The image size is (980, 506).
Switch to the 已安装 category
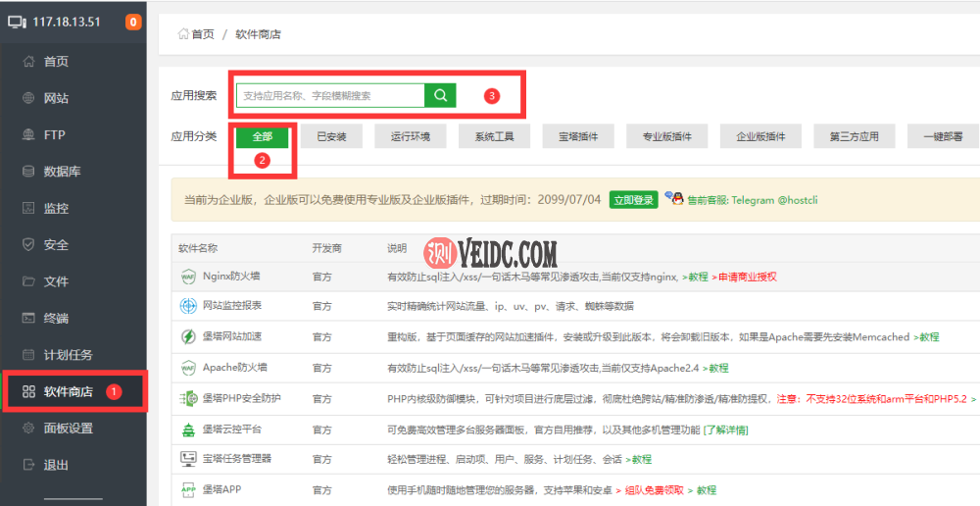331,136
